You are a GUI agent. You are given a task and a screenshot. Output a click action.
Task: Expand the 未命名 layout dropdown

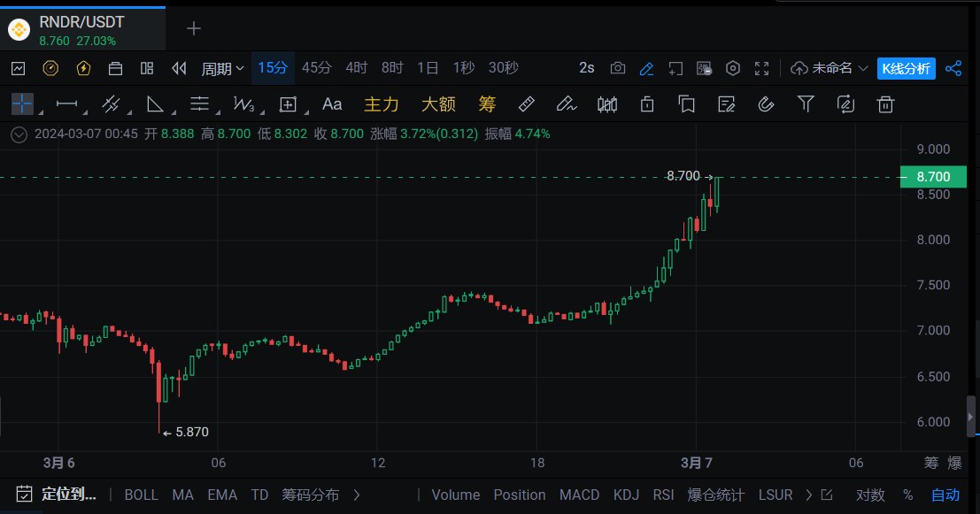pyautogui.click(x=830, y=68)
